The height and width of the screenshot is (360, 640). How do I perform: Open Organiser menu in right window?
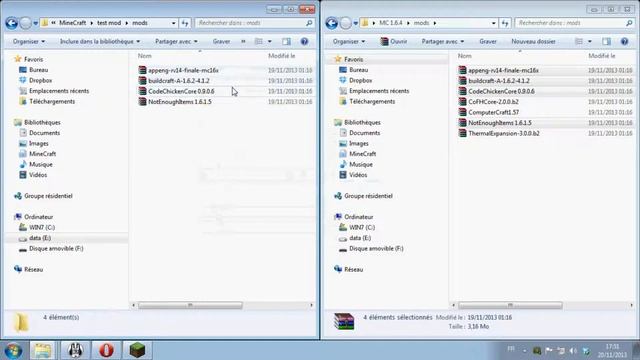point(349,42)
